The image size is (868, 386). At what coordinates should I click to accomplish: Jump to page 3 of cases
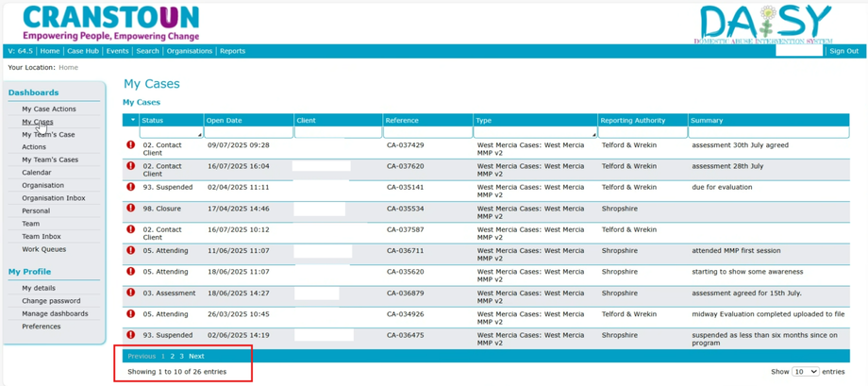(x=181, y=356)
